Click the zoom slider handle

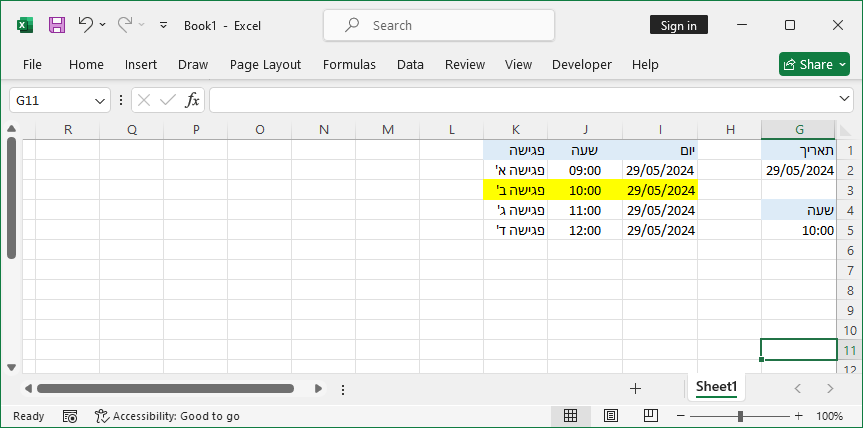point(740,416)
